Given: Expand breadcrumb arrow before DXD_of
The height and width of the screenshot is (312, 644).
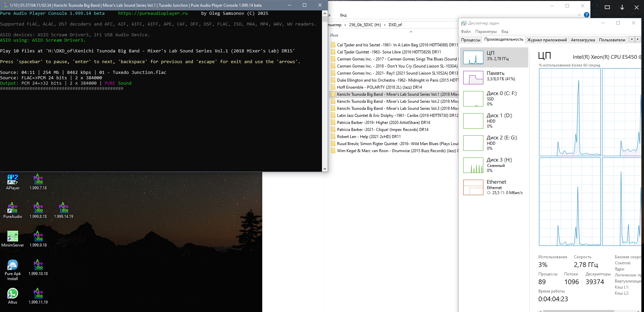Looking at the screenshot, I should 385,25.
